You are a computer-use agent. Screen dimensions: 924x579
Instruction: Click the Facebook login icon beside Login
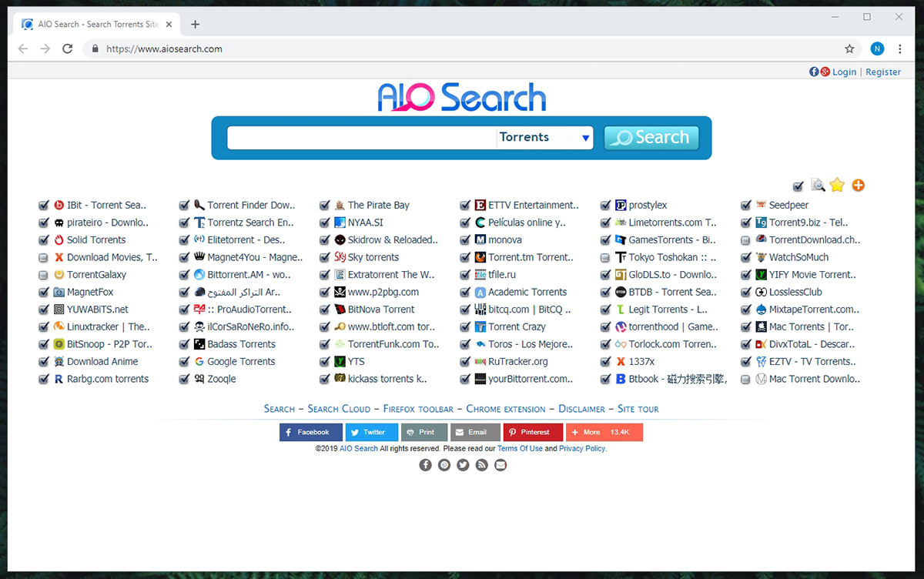click(x=814, y=72)
